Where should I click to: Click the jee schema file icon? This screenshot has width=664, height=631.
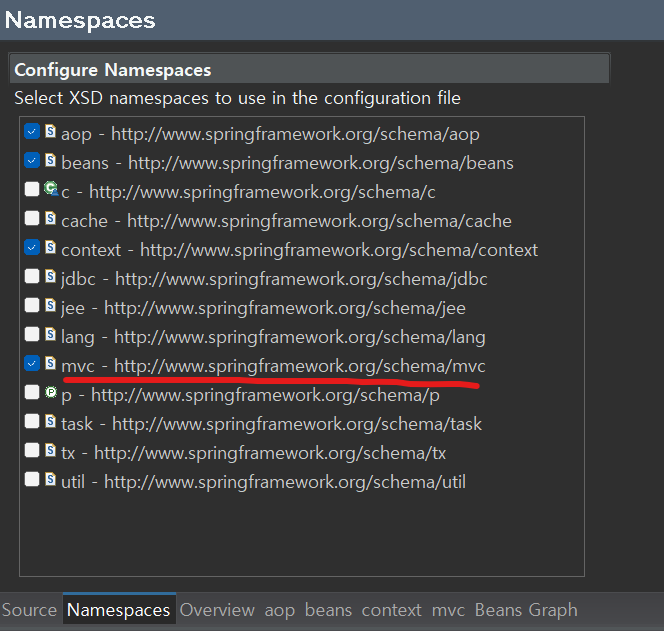point(50,305)
